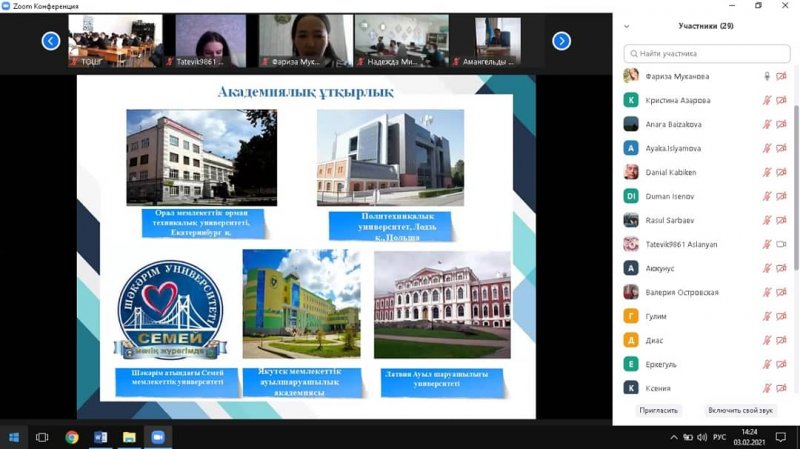Screen dimensions: 800x449
Task: Click camera-off icon for Danial Kabiken
Action: (x=781, y=172)
